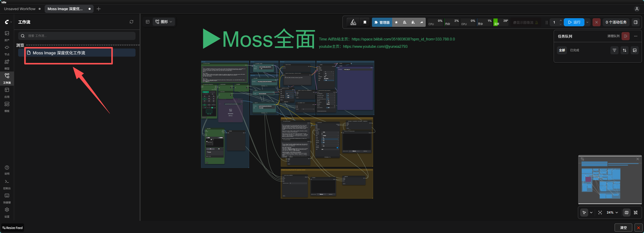Click the star favorites icon beside 管理器
The height and width of the screenshot is (233, 644).
pyautogui.click(x=396, y=22)
